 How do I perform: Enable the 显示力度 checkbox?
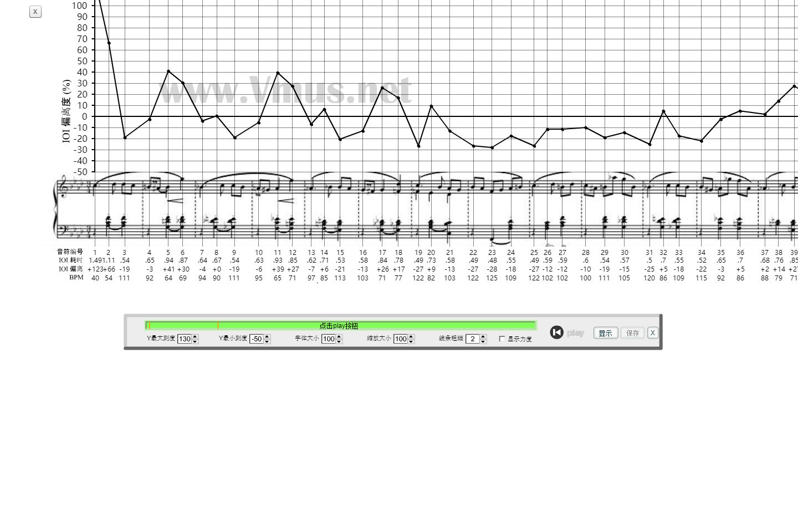502,339
